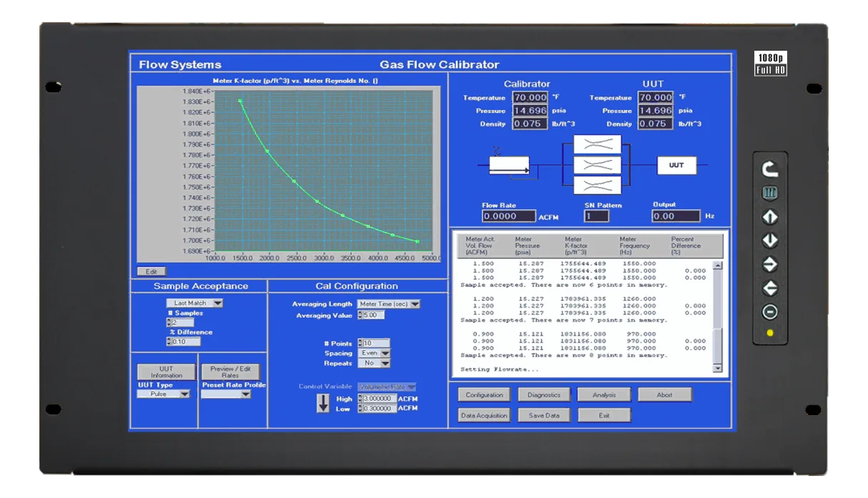
Task: Click the middle nozzle element in flow diagram
Action: [x=598, y=165]
